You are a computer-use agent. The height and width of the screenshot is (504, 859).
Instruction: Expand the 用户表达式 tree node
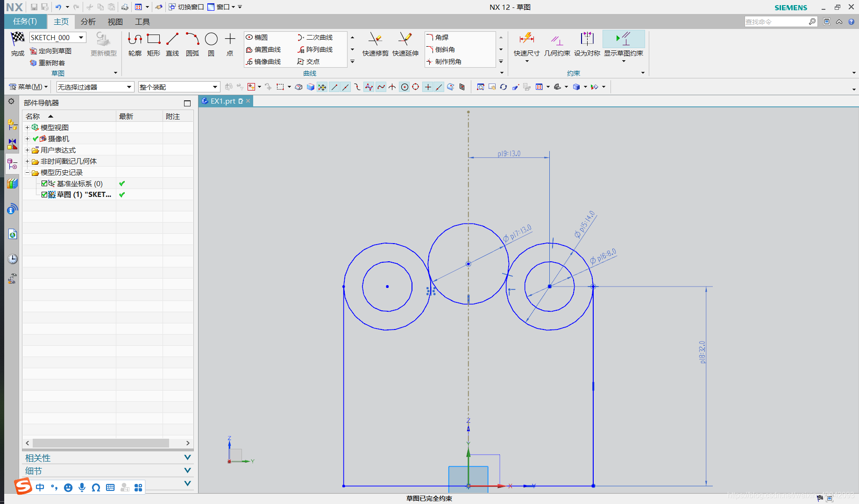click(27, 150)
